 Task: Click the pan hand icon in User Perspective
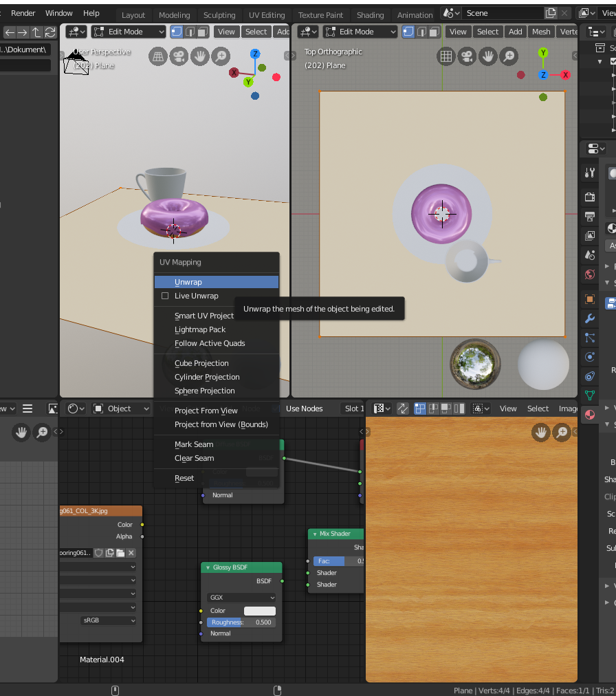point(200,56)
